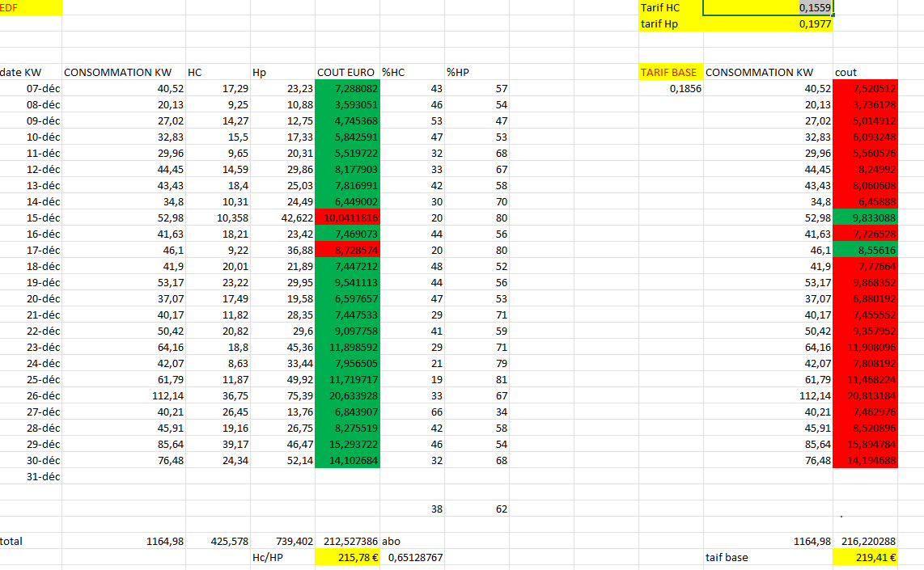The height and width of the screenshot is (570, 924).
Task: Select total HC value 425,578
Action: tap(218, 541)
